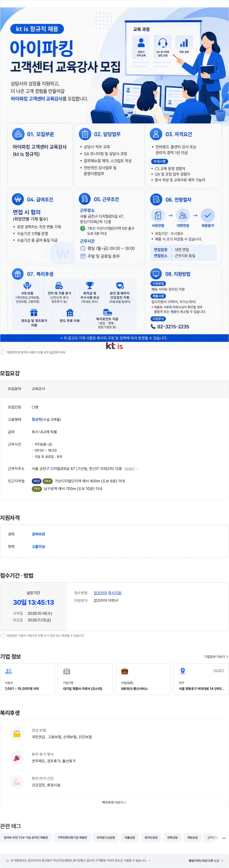Expand the related tags chevron
The image size is (229, 868).
(x=224, y=838)
